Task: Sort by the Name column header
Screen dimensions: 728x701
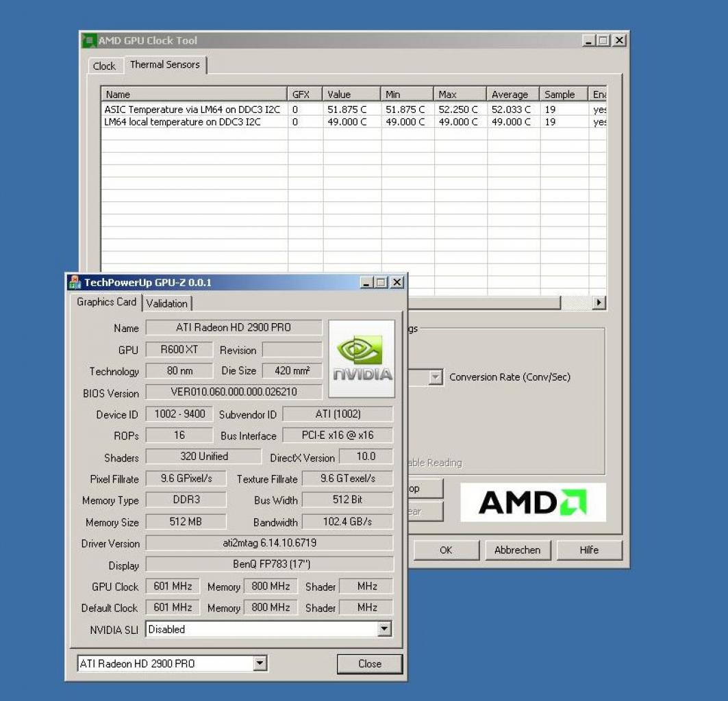Action: (194, 94)
